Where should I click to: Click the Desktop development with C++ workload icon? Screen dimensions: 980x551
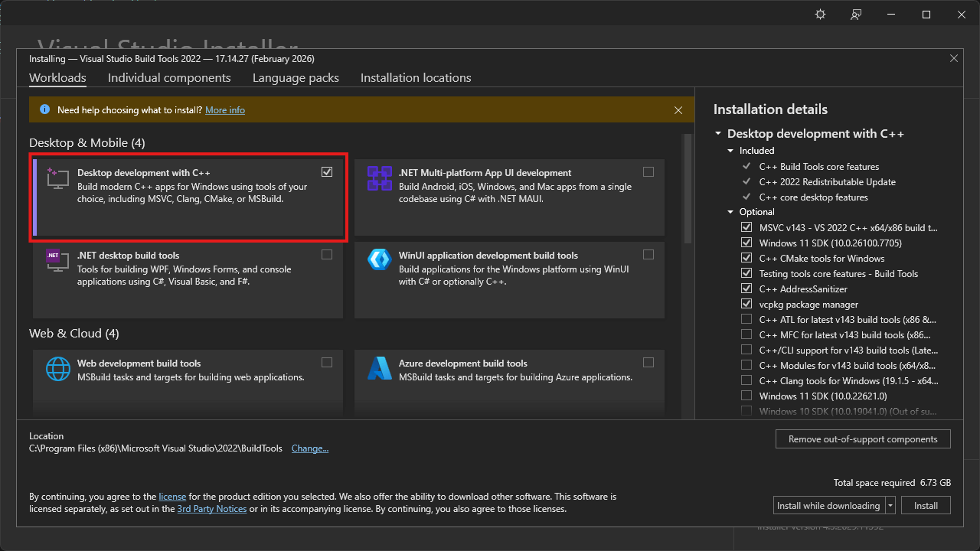click(x=58, y=178)
